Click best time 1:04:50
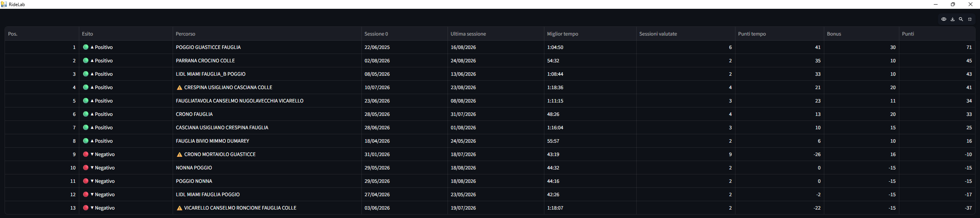Image resolution: width=980 pixels, height=218 pixels. pyautogui.click(x=555, y=47)
